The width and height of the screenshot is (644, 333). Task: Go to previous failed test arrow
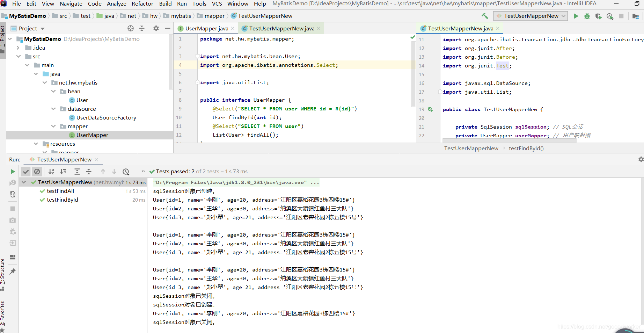pos(103,172)
